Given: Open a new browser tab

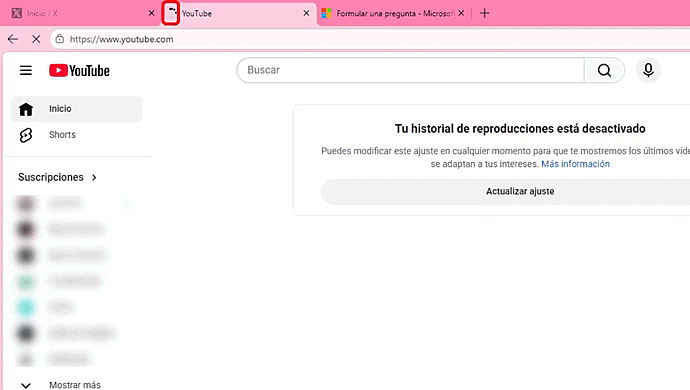Looking at the screenshot, I should [x=484, y=13].
